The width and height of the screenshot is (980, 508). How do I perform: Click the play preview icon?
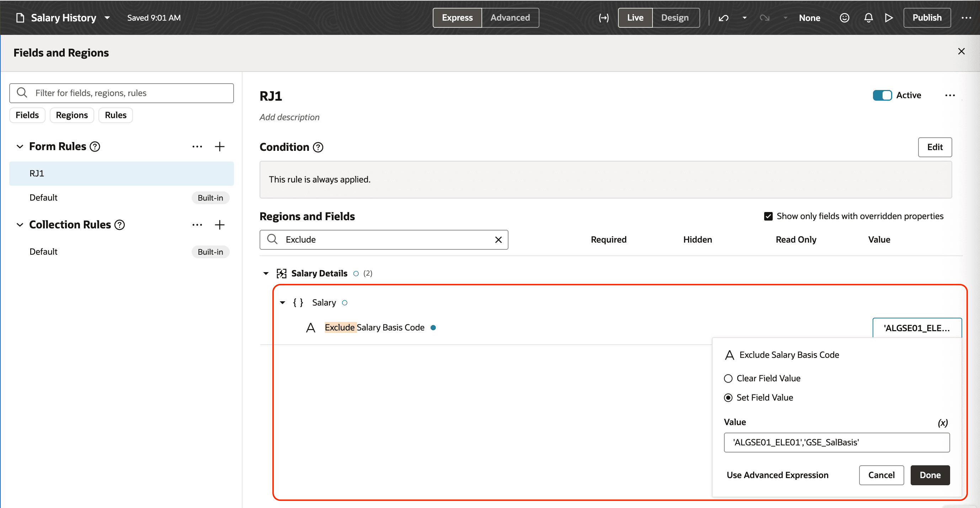(x=889, y=17)
